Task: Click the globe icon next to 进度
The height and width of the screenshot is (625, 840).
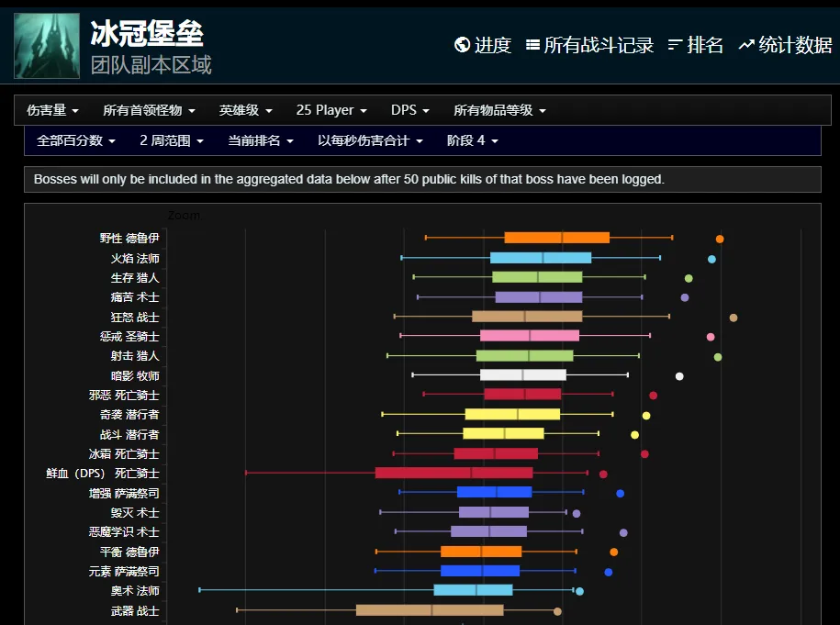Action: [462, 45]
